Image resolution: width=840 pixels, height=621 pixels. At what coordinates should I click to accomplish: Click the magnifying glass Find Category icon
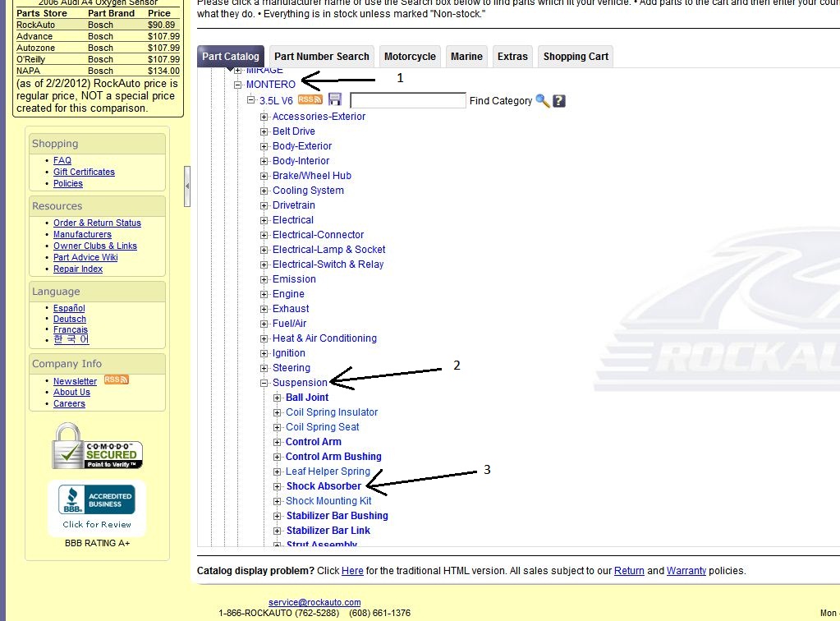coord(542,101)
